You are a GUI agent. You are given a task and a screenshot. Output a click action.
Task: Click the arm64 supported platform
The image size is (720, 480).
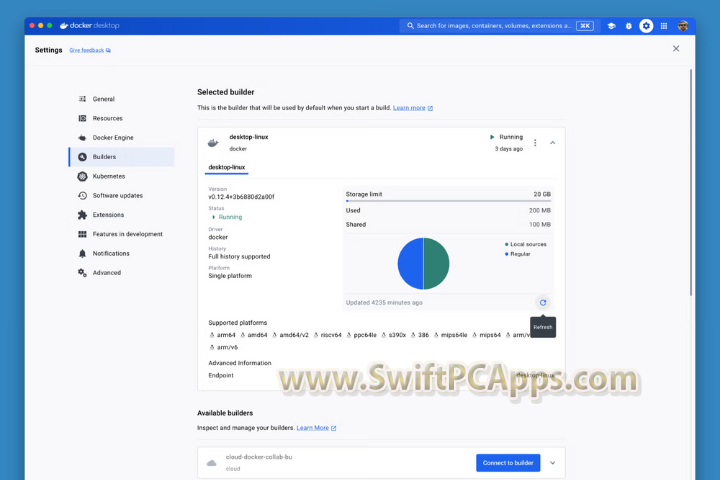[x=222, y=335]
